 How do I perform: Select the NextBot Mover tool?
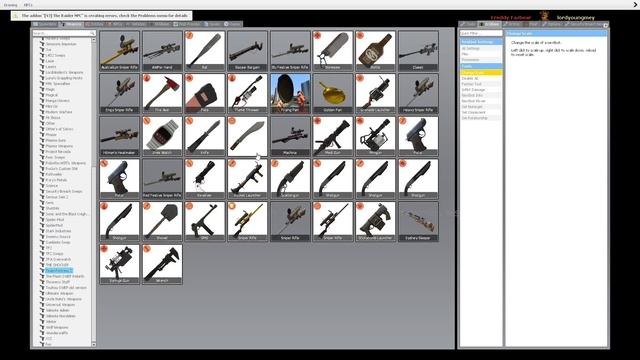point(481,101)
